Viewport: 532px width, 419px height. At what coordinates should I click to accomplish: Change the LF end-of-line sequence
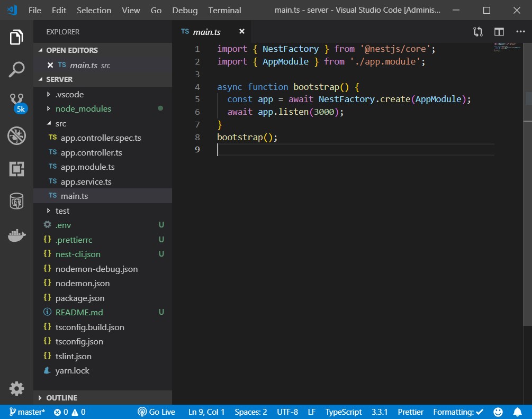(x=311, y=412)
